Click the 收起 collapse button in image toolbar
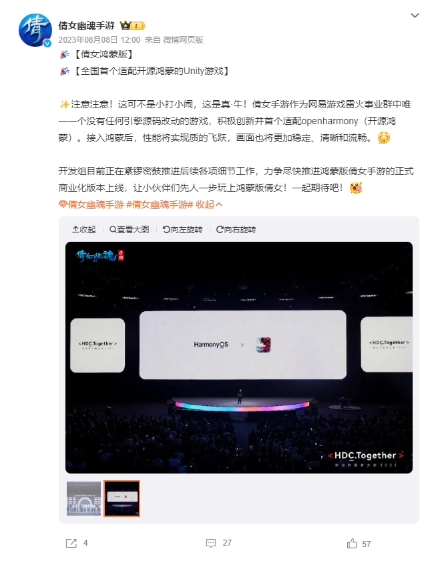This screenshot has height=562, width=432. [x=84, y=229]
